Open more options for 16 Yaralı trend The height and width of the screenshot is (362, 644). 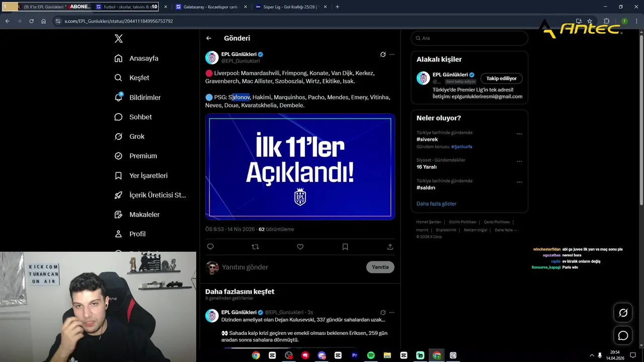click(x=519, y=162)
